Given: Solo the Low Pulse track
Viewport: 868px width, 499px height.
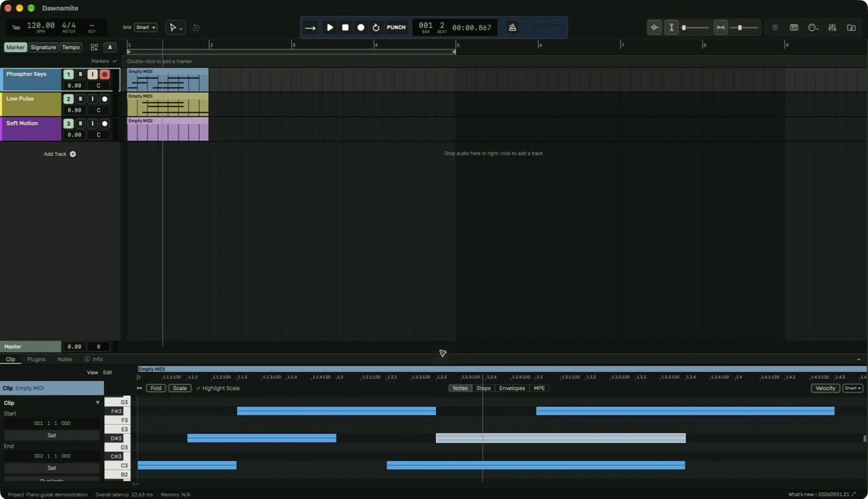Looking at the screenshot, I should point(81,99).
